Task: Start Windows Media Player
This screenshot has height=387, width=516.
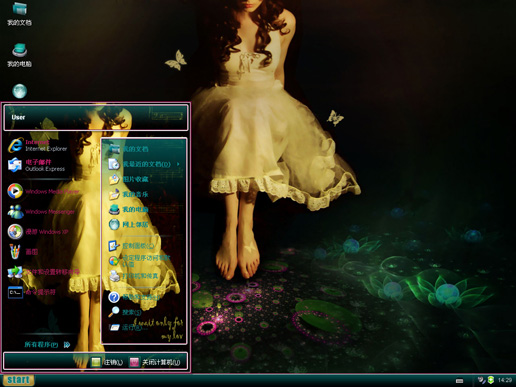Action: pos(43,191)
